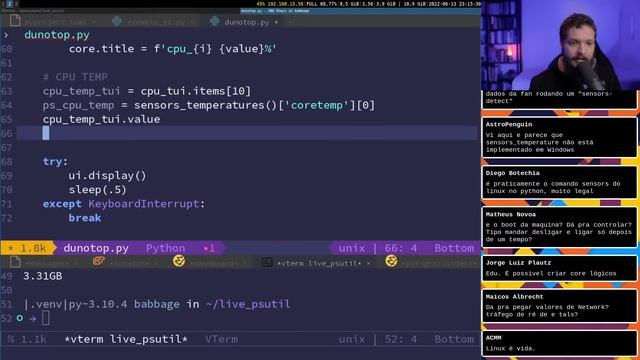The width and height of the screenshot is (640, 360).
Task: Click the break keyword on line 72
Action: 85,218
